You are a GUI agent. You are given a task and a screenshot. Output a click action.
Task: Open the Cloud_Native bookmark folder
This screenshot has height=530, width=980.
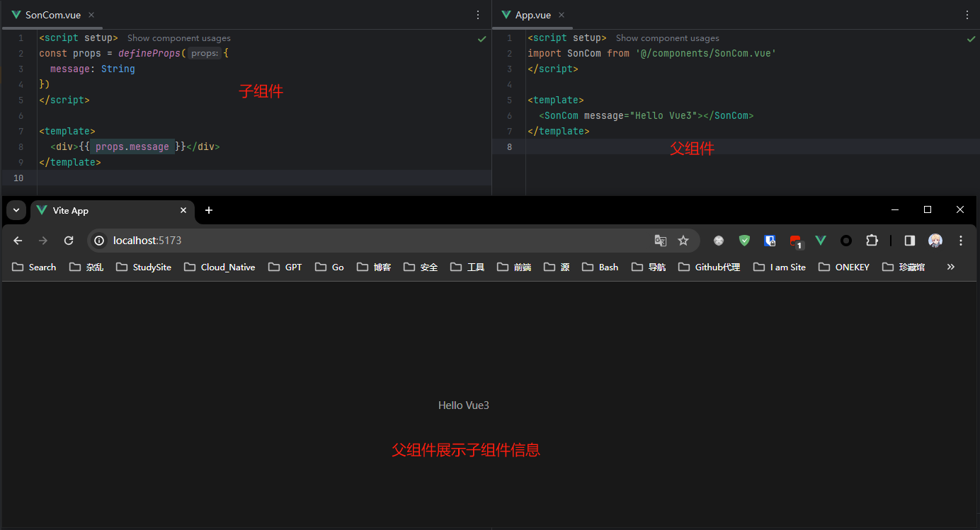(220, 267)
